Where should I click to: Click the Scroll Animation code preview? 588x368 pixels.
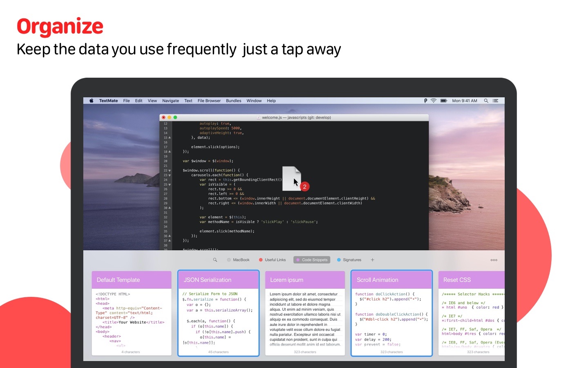coord(391,319)
